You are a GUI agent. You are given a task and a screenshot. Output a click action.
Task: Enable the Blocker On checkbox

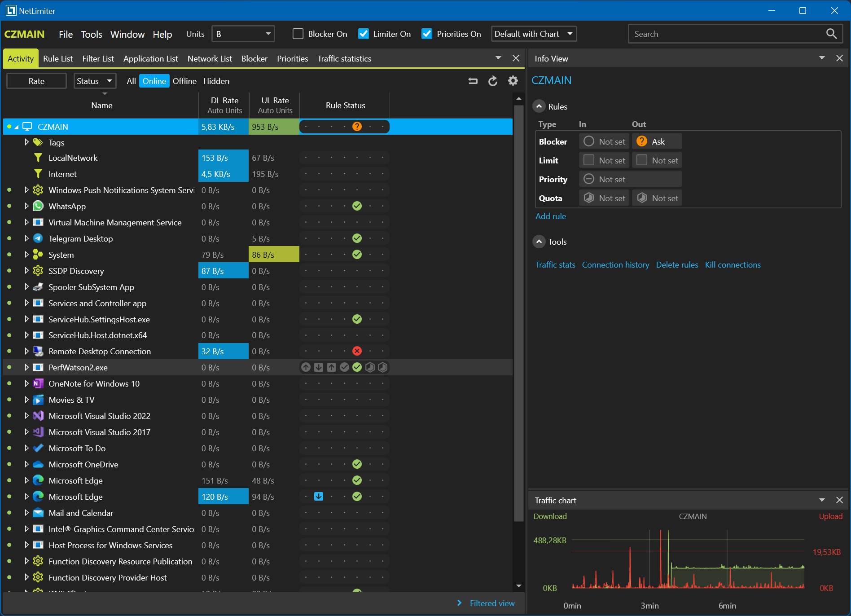298,34
